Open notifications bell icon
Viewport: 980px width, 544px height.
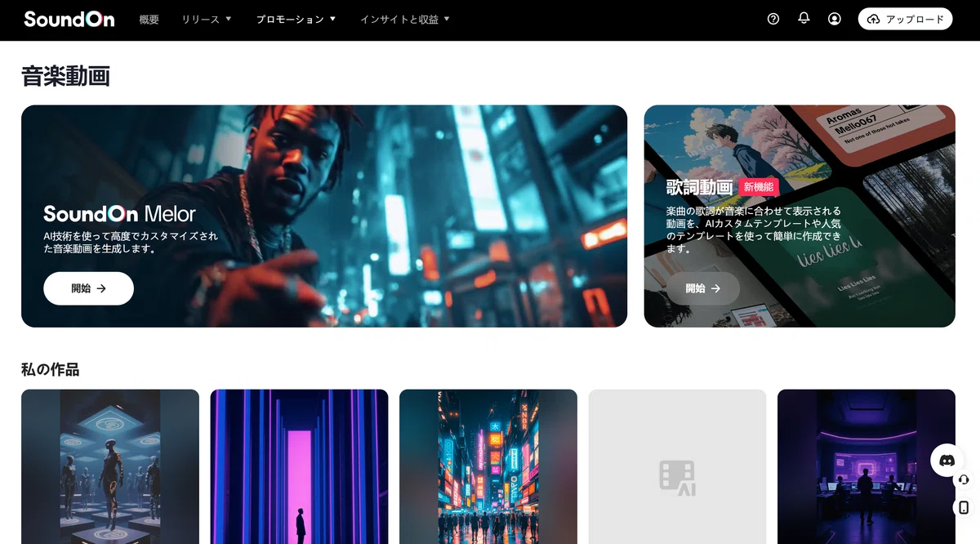(804, 18)
